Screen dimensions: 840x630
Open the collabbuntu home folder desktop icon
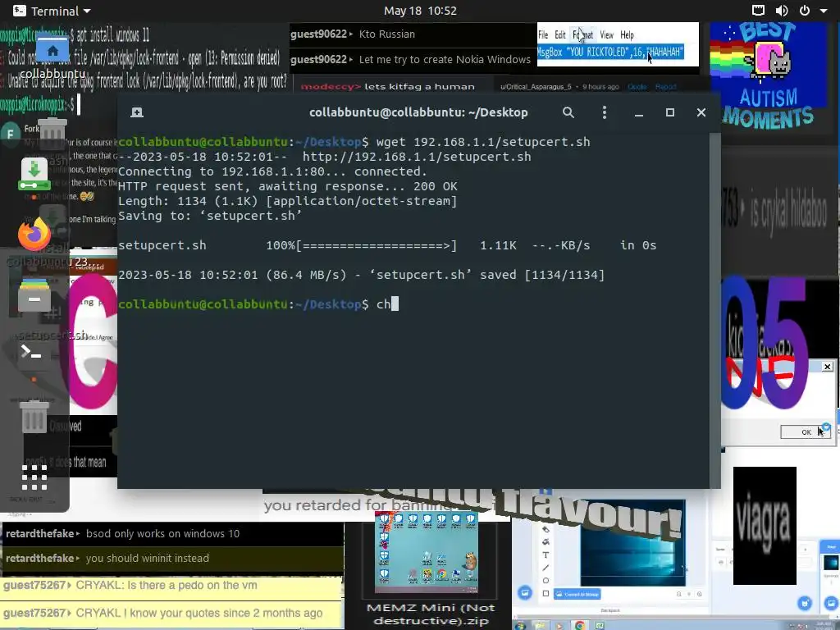tap(52, 57)
